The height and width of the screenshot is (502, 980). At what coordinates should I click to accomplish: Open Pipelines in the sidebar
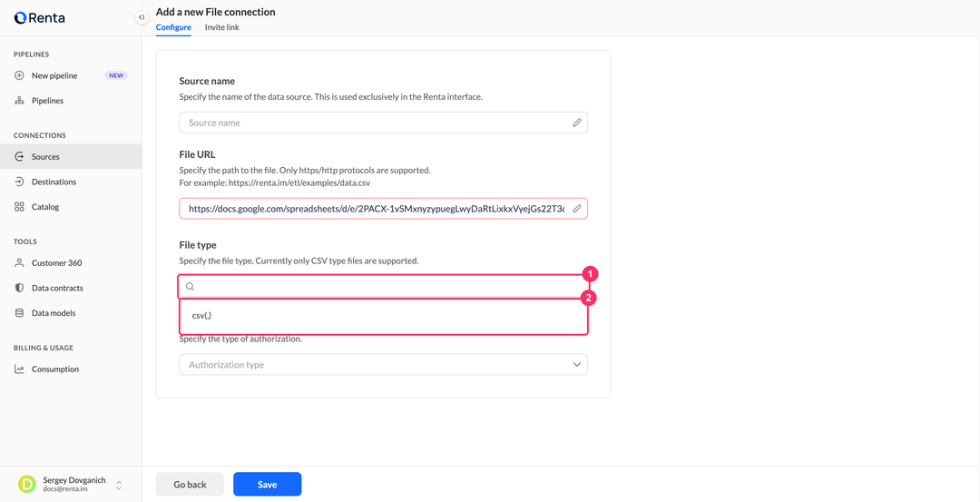coord(71,101)
